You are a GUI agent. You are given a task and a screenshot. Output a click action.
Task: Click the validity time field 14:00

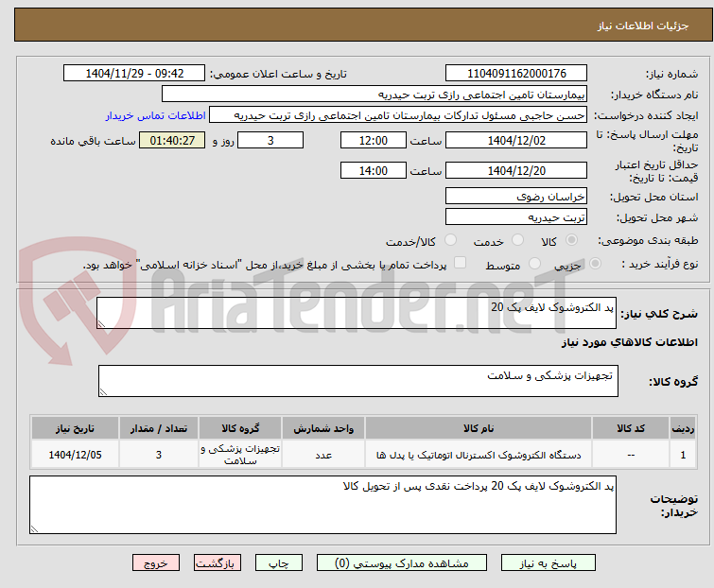(x=374, y=170)
